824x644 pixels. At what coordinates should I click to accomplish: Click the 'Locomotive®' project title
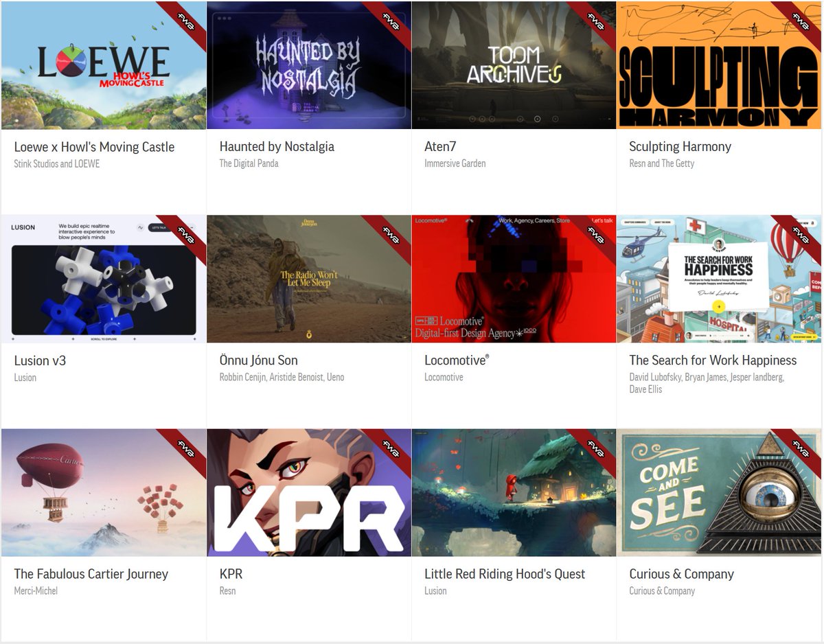pyautogui.click(x=457, y=360)
